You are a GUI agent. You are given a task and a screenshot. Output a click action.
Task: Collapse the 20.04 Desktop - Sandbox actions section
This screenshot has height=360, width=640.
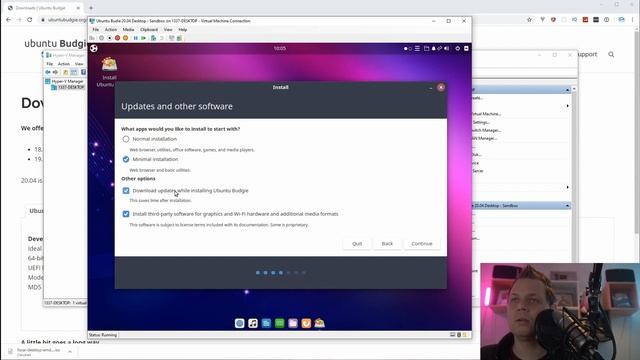pos(567,206)
